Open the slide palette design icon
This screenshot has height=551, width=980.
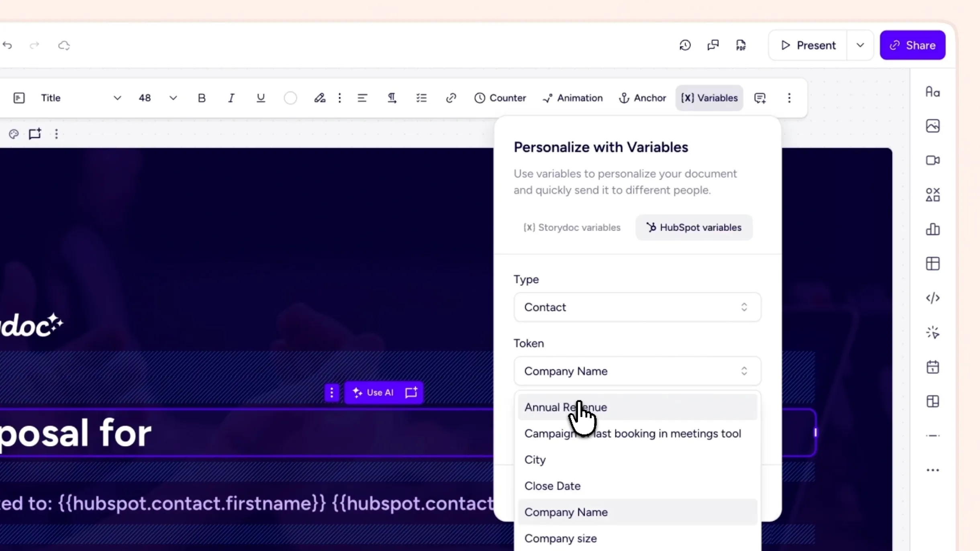[x=14, y=134]
